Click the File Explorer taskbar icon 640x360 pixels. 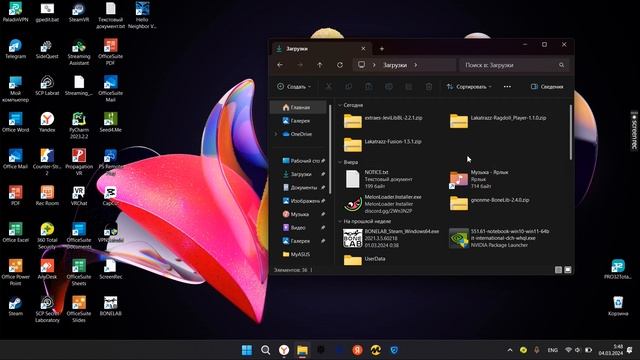[x=302, y=350]
